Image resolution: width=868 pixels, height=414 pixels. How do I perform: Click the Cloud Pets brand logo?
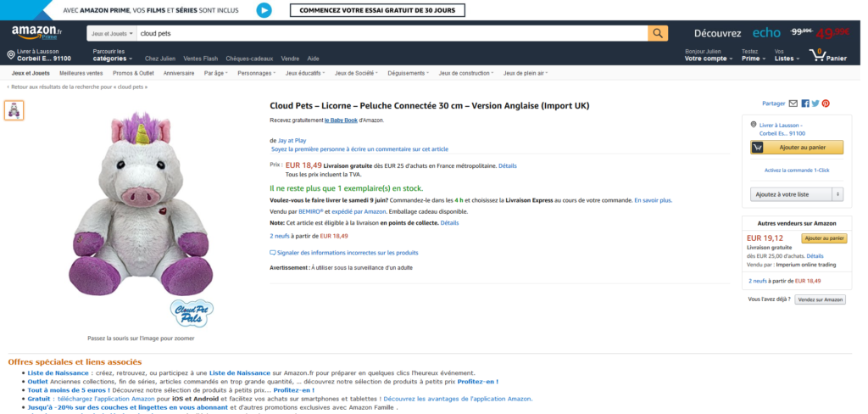click(x=191, y=314)
